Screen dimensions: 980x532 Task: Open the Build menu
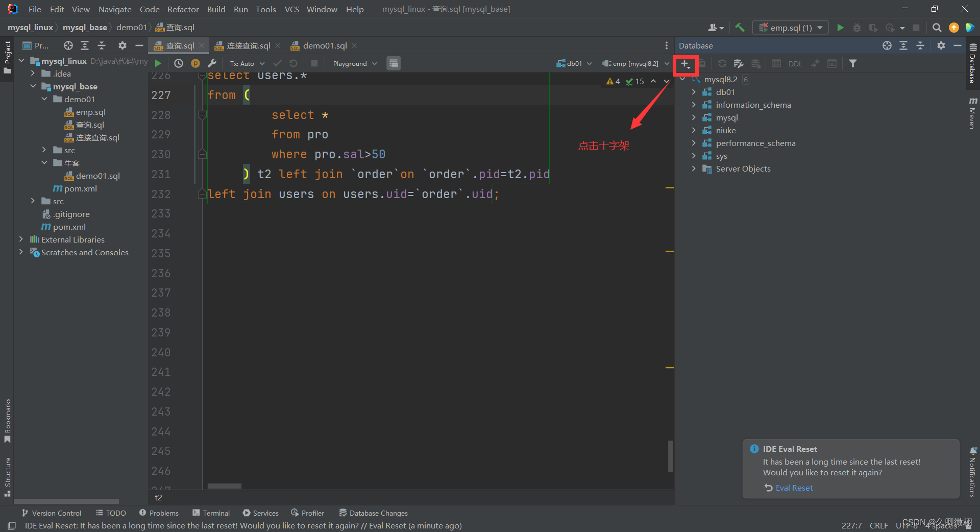click(215, 9)
